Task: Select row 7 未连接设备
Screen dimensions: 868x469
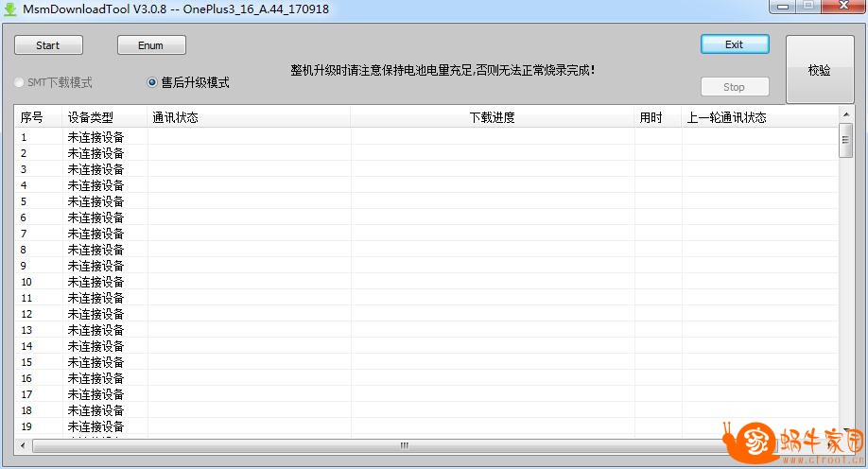Action: (x=426, y=234)
